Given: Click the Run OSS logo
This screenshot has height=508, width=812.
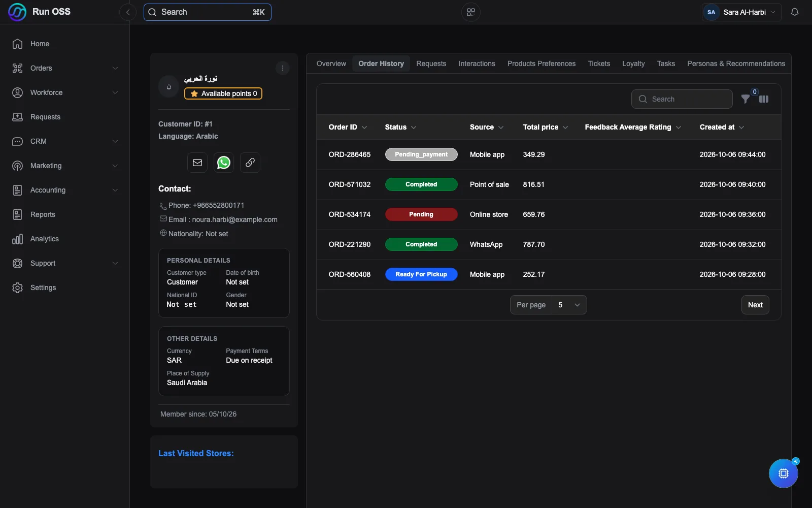Looking at the screenshot, I should click(x=17, y=12).
